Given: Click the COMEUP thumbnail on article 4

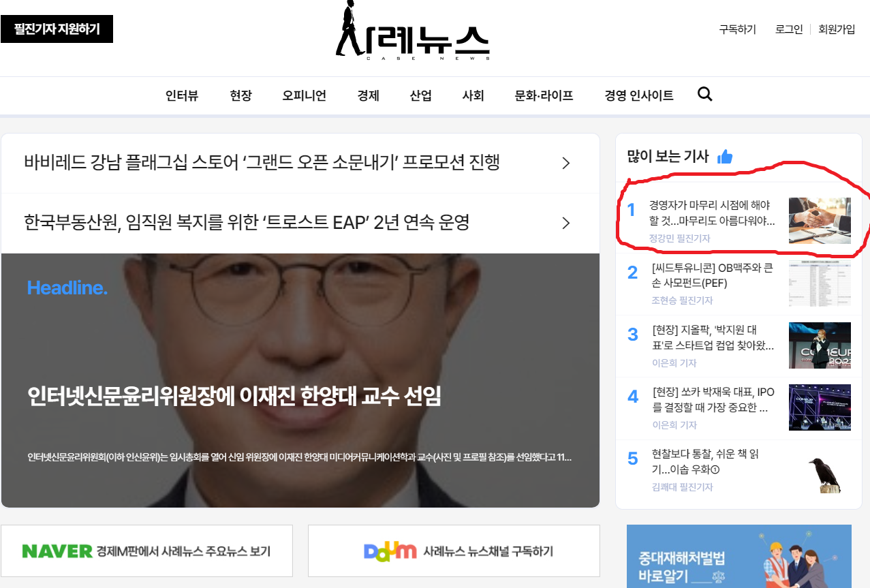Looking at the screenshot, I should coord(820,407).
